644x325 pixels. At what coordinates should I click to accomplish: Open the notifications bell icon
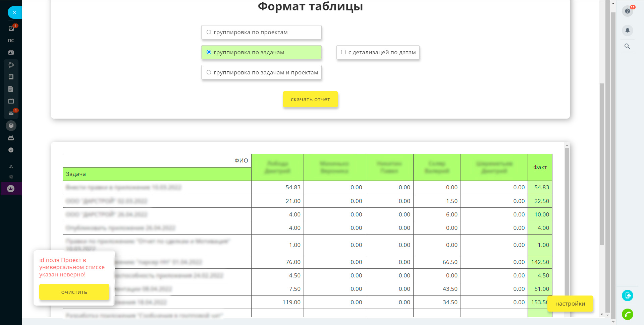pos(627,30)
